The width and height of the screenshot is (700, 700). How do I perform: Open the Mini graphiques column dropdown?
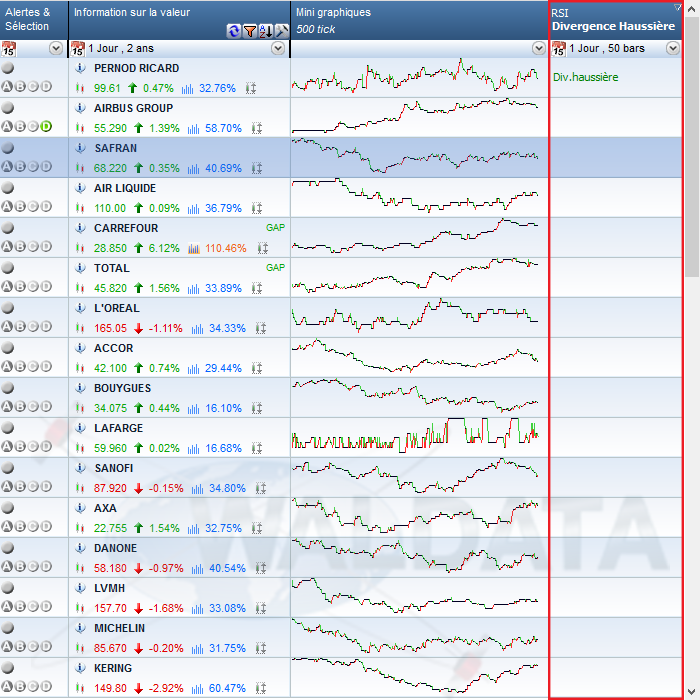click(539, 48)
